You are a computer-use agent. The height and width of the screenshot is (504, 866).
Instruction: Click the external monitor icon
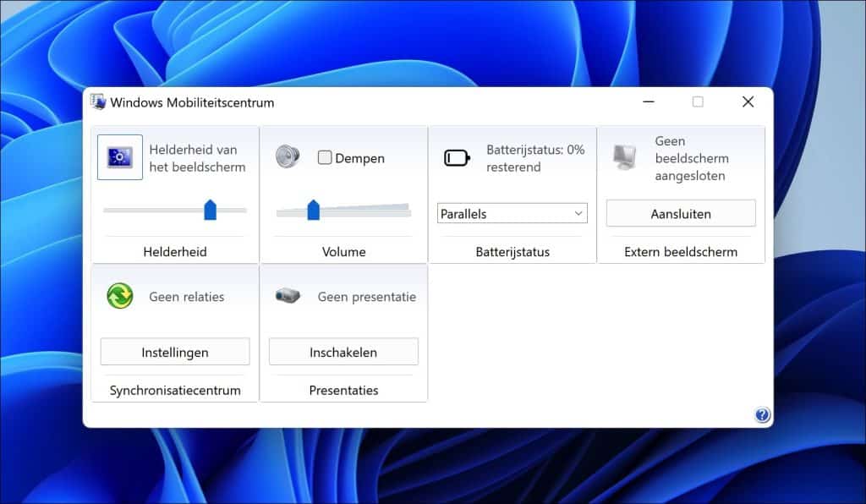coord(625,157)
